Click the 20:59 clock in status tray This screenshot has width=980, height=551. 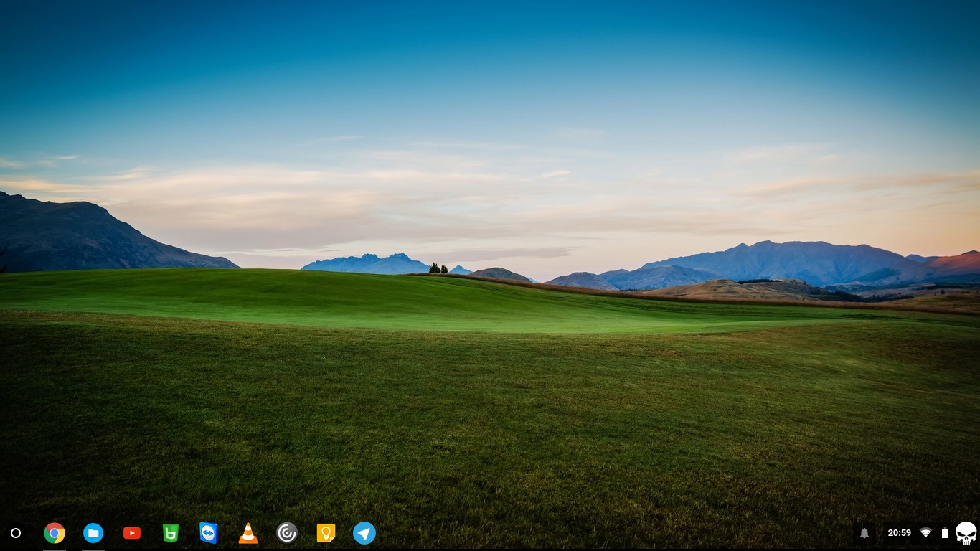click(899, 533)
